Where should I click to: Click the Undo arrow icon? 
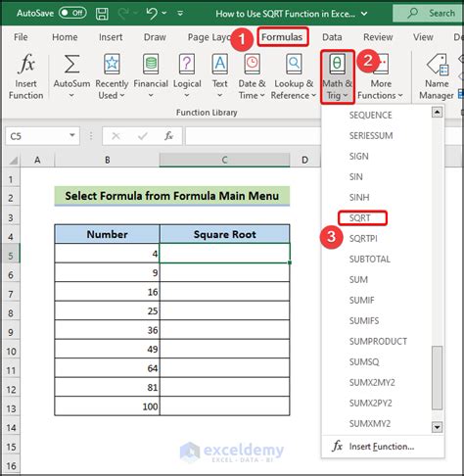[x=152, y=14]
